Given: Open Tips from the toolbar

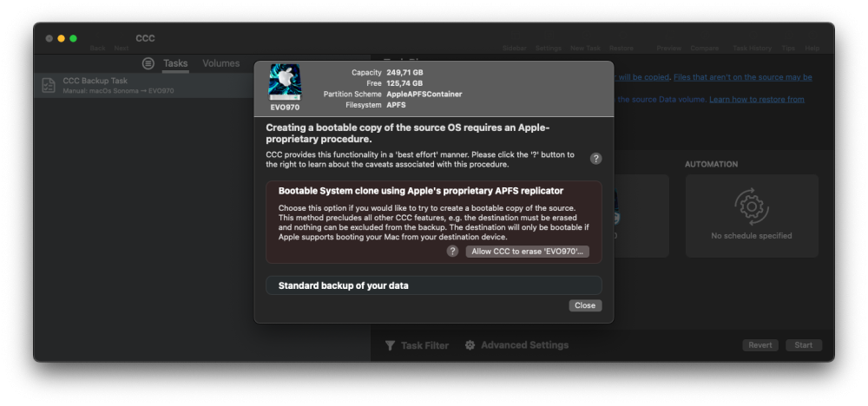Looking at the screenshot, I should (788, 48).
